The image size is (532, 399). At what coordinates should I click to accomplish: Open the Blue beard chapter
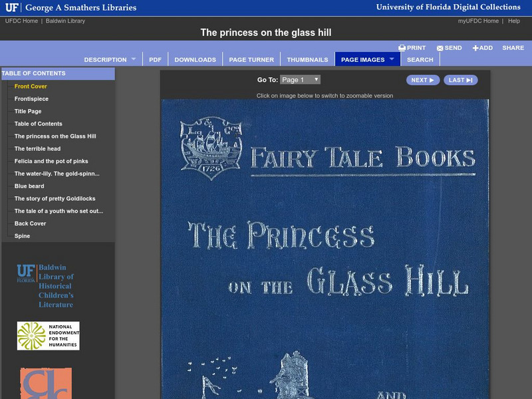(x=29, y=186)
